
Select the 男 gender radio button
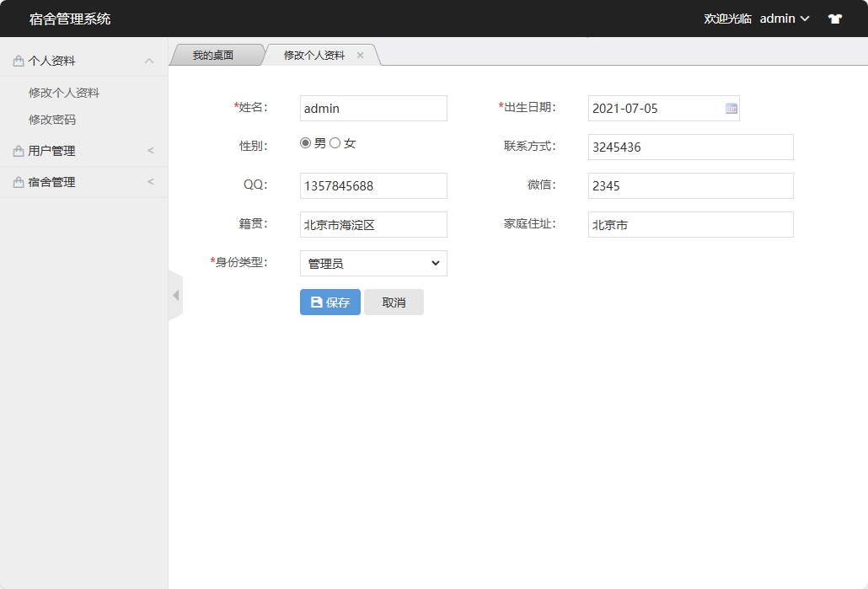coord(305,142)
